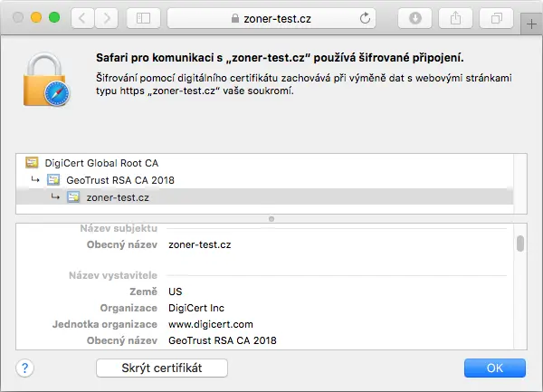Click the Organizace value DigiCert Inc
Image resolution: width=543 pixels, height=392 pixels.
click(196, 308)
